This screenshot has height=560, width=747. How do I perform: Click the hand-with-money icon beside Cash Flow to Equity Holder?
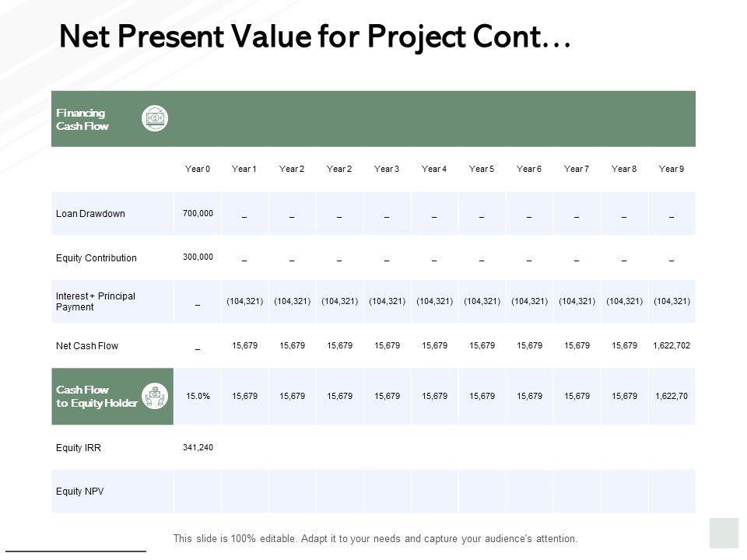click(x=155, y=396)
